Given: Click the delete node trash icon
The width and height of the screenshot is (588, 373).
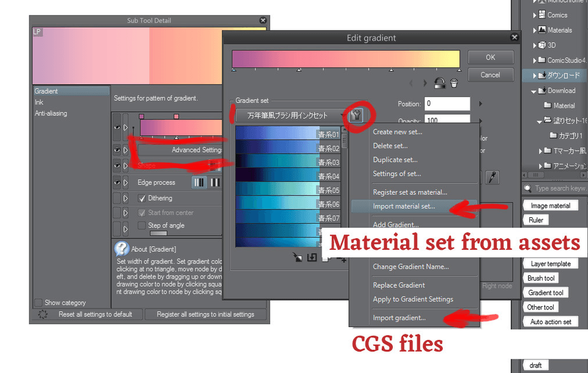Looking at the screenshot, I should [454, 83].
